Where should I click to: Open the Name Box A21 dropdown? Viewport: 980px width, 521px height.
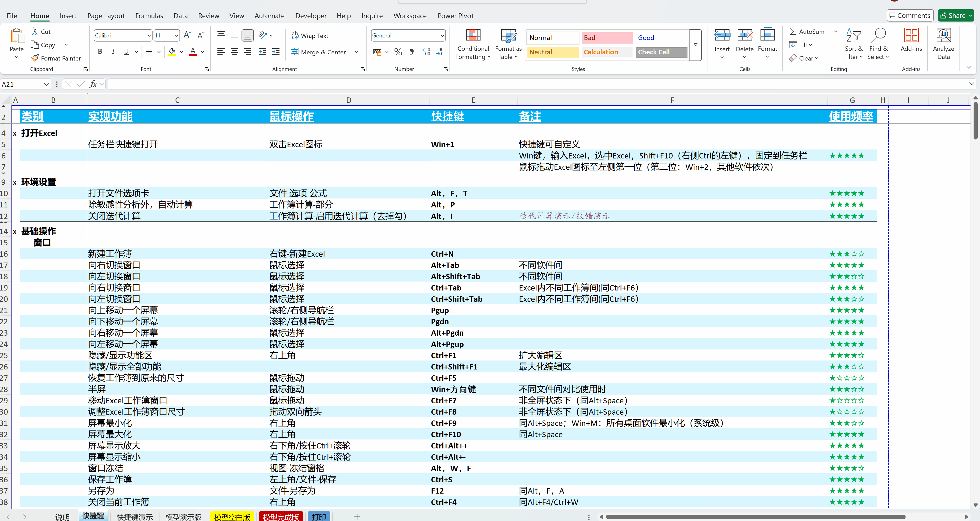pos(46,84)
